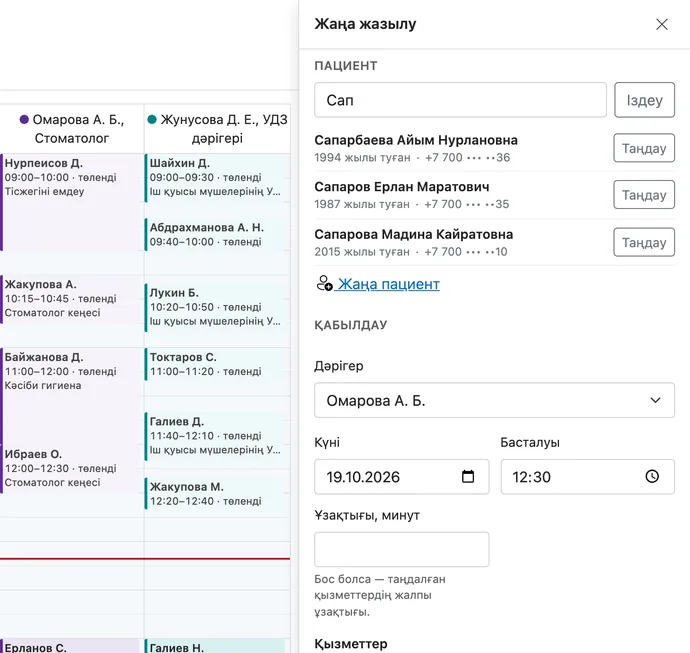The height and width of the screenshot is (653, 690).
Task: Click the purple dot beside Омарова А. Б.
Action: [x=24, y=119]
